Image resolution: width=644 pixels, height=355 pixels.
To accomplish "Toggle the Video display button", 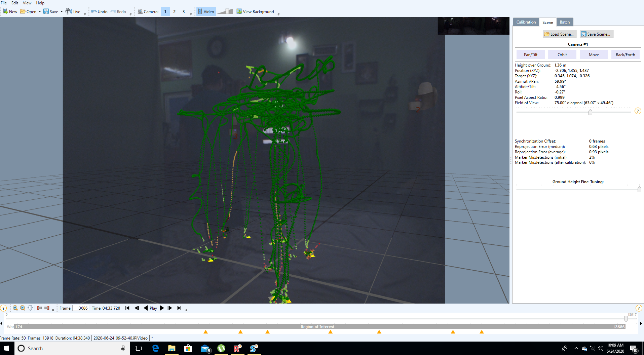I will [x=206, y=11].
